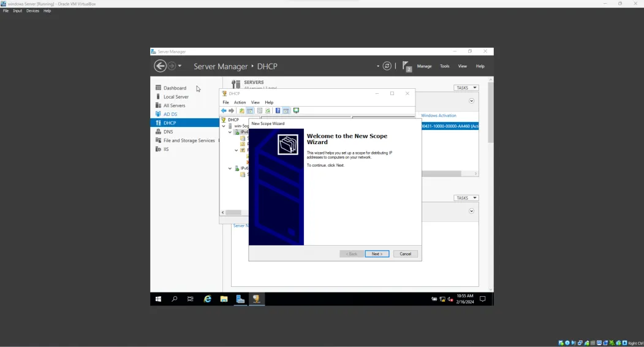Open the DNS role page
Image resolution: width=644 pixels, height=347 pixels.
(x=168, y=132)
